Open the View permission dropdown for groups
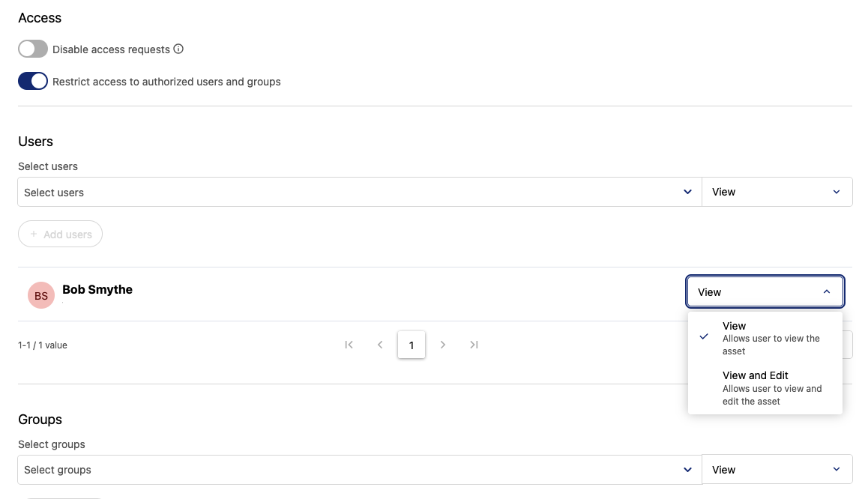 click(777, 470)
